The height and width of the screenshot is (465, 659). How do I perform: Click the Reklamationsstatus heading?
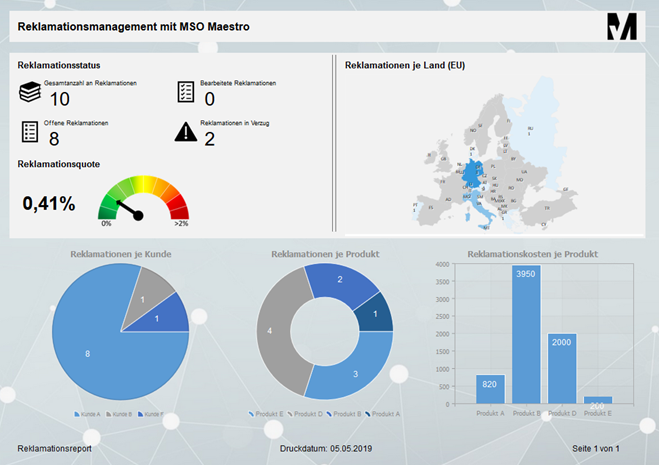click(59, 65)
